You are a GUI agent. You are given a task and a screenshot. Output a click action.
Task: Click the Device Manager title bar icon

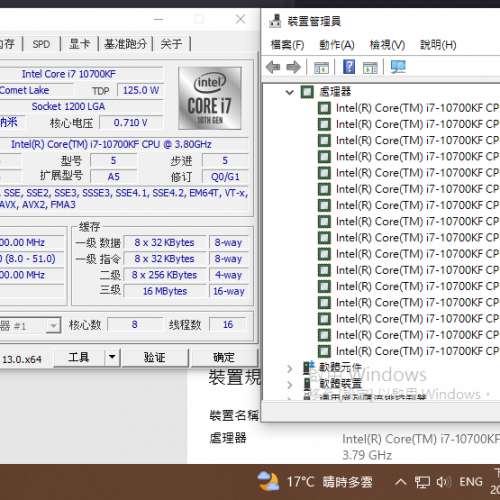pos(275,21)
